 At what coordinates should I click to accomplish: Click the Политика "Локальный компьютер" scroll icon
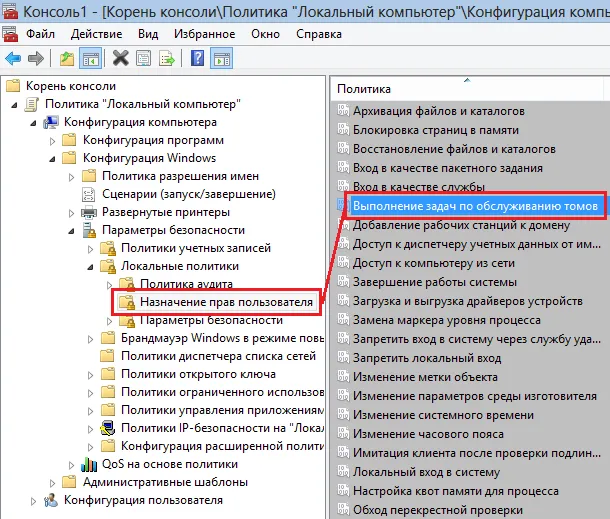[32, 104]
